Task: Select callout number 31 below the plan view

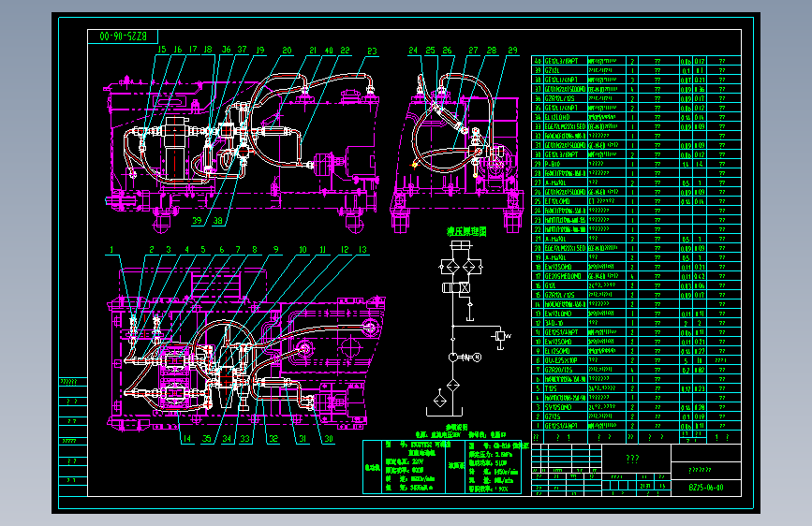Action: (303, 439)
